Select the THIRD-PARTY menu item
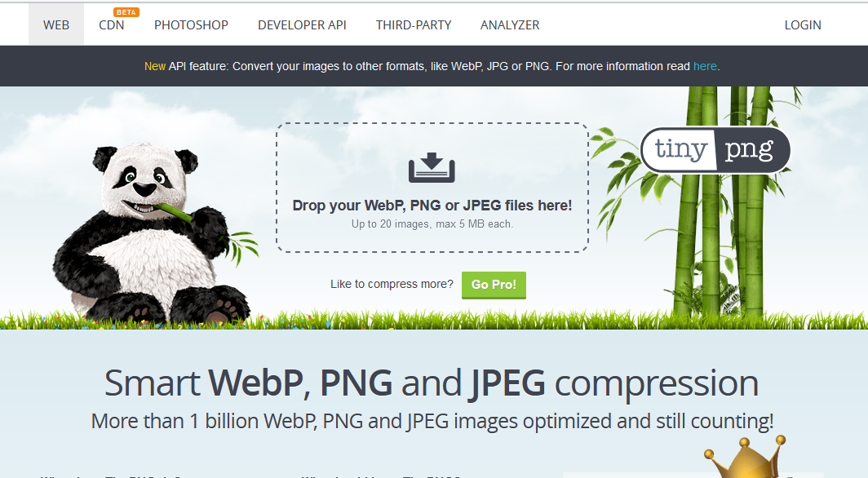The width and height of the screenshot is (868, 478). (x=414, y=25)
